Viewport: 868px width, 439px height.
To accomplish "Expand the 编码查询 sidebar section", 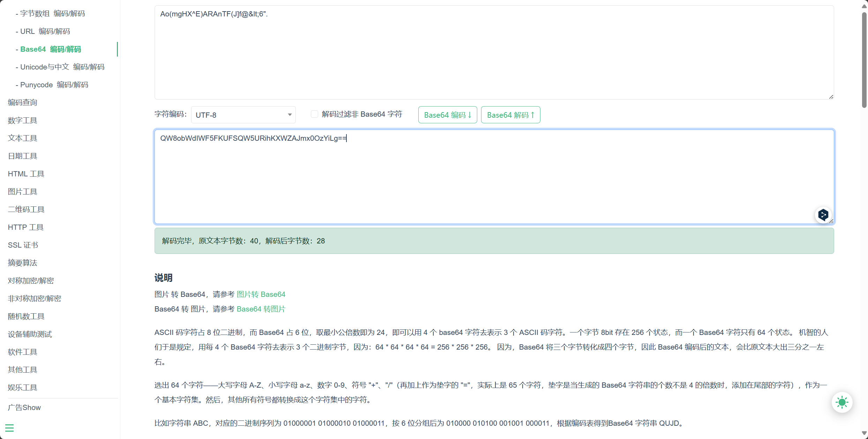I will [23, 102].
